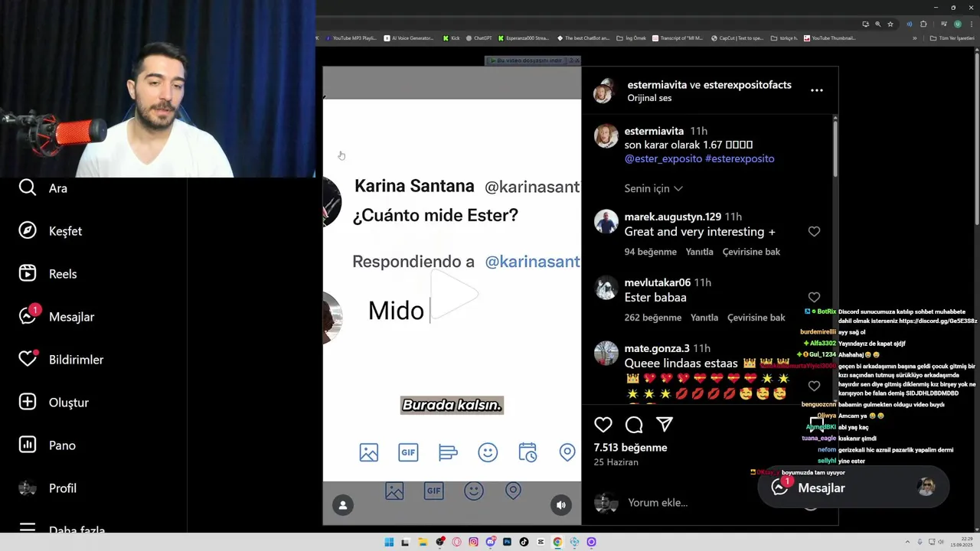Reply to marek.augustyn.129 with Yanıtla
Viewport: 980px width, 551px height.
point(699,252)
